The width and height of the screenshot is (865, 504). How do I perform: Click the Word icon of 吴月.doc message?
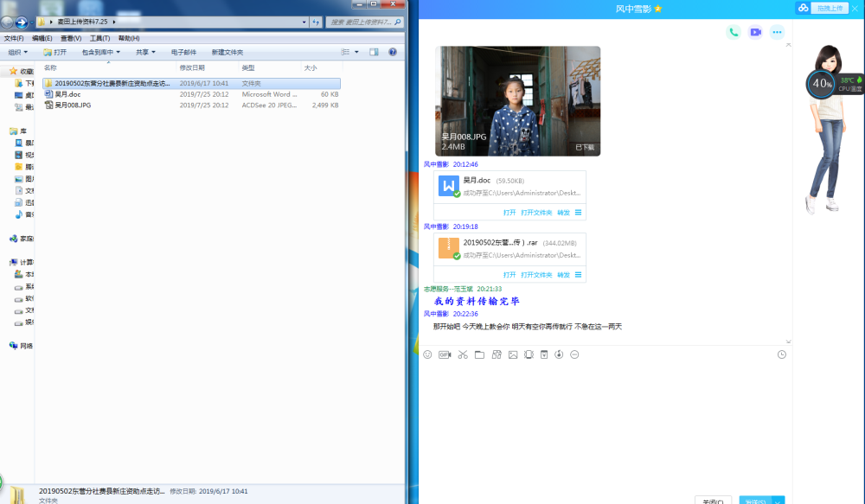pyautogui.click(x=448, y=186)
